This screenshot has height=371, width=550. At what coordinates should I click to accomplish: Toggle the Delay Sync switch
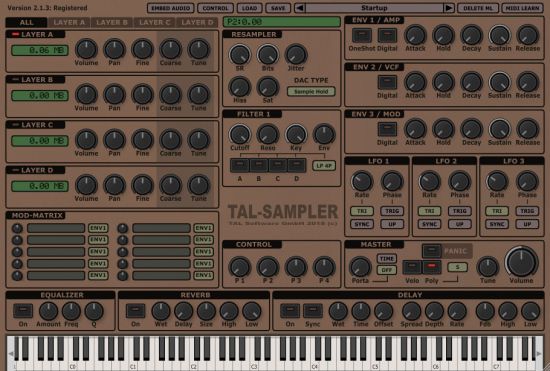click(x=313, y=311)
